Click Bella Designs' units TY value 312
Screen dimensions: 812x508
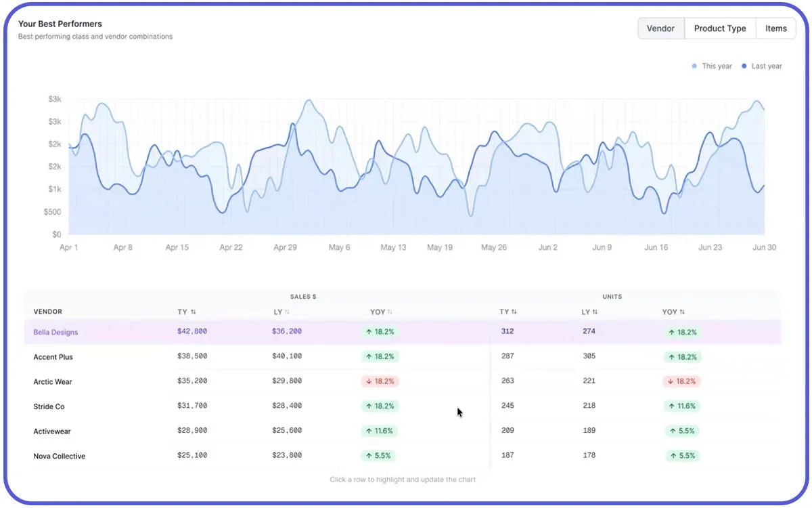pos(507,332)
